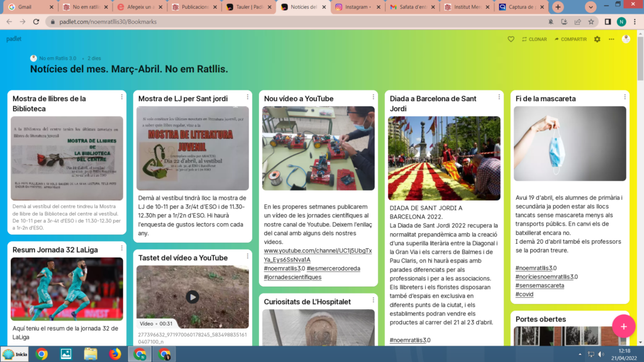Click the CLONAR button
The image size is (644, 362).
point(534,39)
